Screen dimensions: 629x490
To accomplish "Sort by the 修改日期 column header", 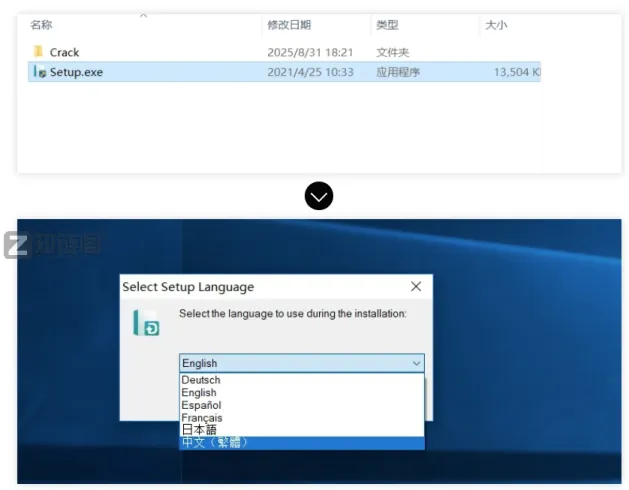I will coord(289,25).
